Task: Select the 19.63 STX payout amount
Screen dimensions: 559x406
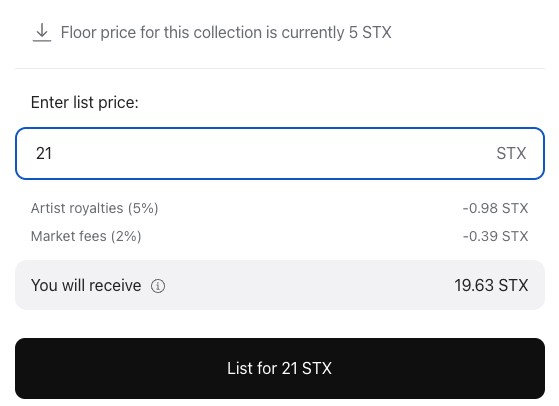Action: click(491, 285)
